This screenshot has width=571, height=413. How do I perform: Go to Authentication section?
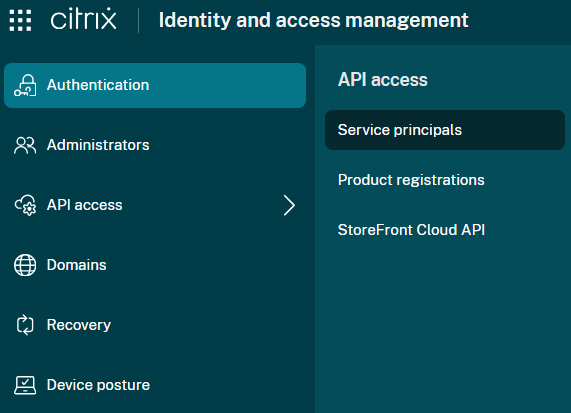coord(155,85)
